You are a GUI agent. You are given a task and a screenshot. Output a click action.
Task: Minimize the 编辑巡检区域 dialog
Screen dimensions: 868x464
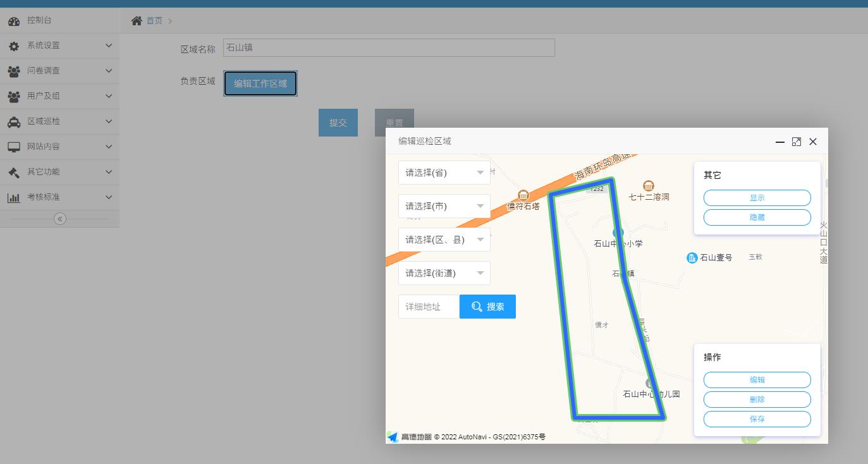(x=780, y=142)
